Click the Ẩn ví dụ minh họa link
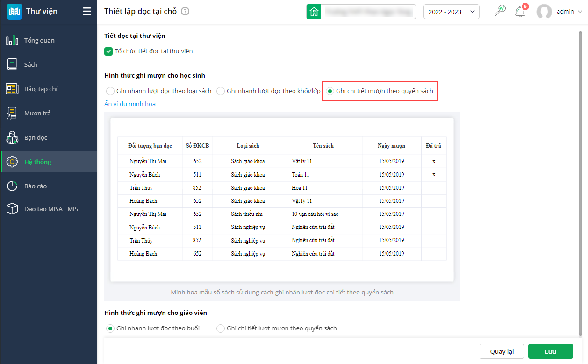Image resolution: width=588 pixels, height=364 pixels. click(130, 104)
